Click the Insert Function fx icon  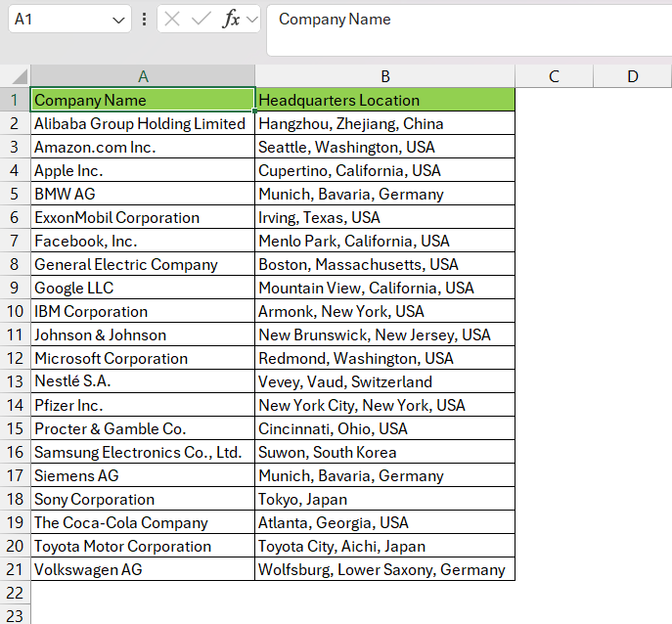tap(232, 20)
